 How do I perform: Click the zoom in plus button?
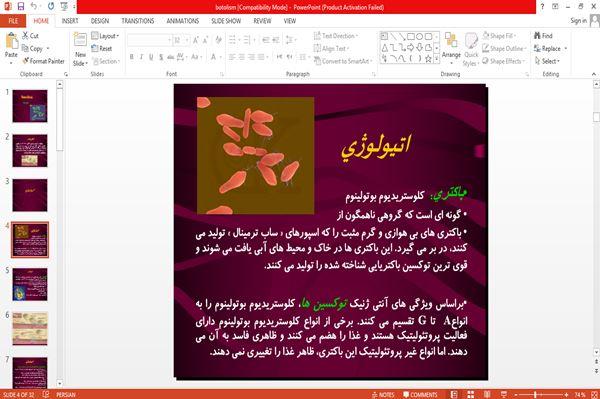coord(566,395)
